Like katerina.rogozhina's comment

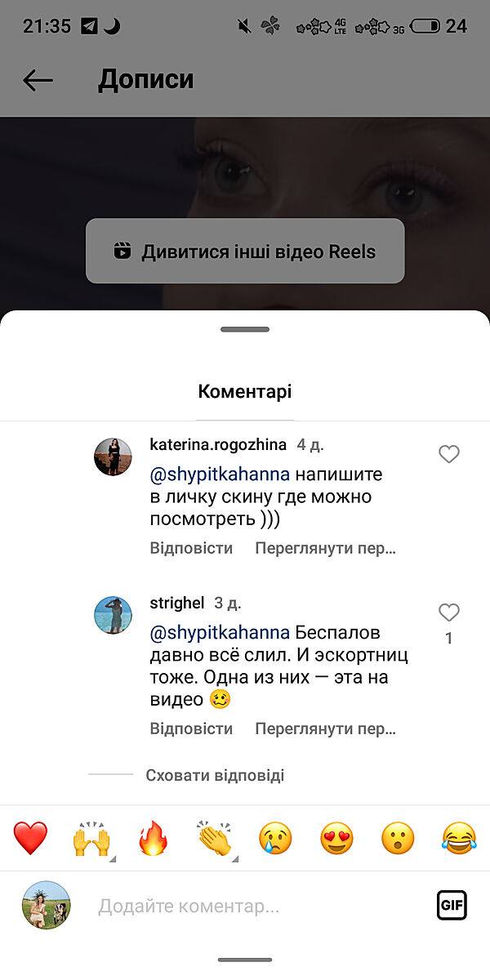point(449,454)
